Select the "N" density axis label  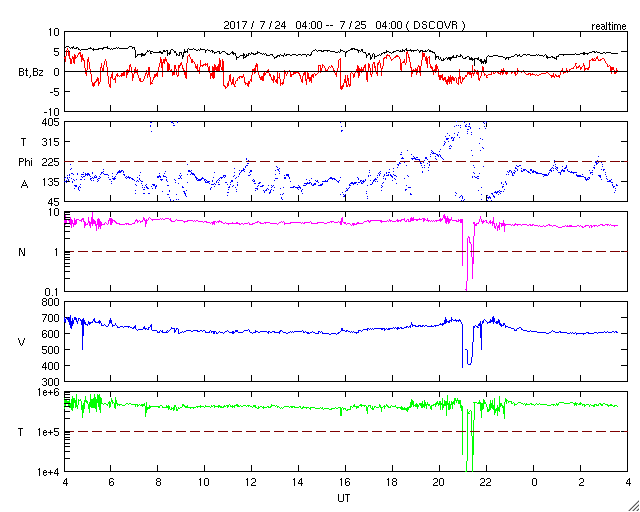pos(22,252)
